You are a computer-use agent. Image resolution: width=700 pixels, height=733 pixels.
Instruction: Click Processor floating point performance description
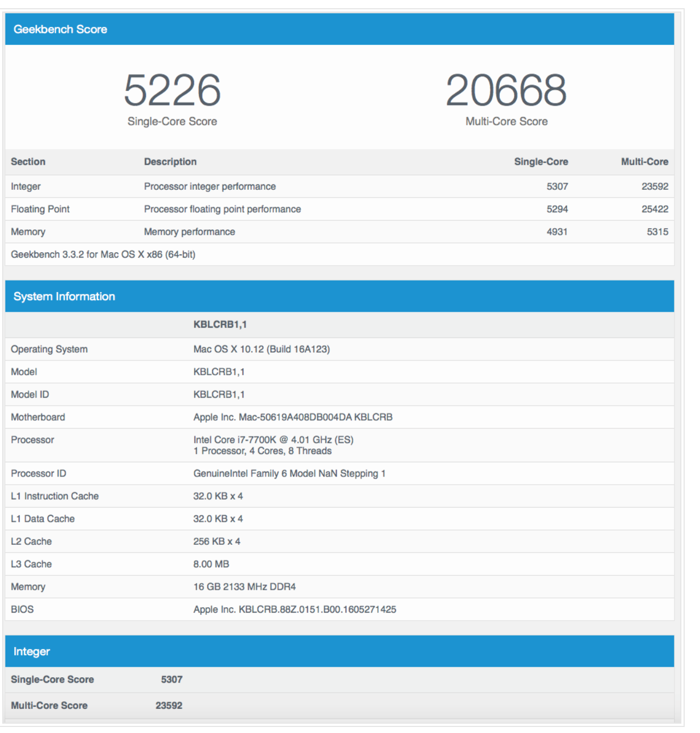point(223,209)
